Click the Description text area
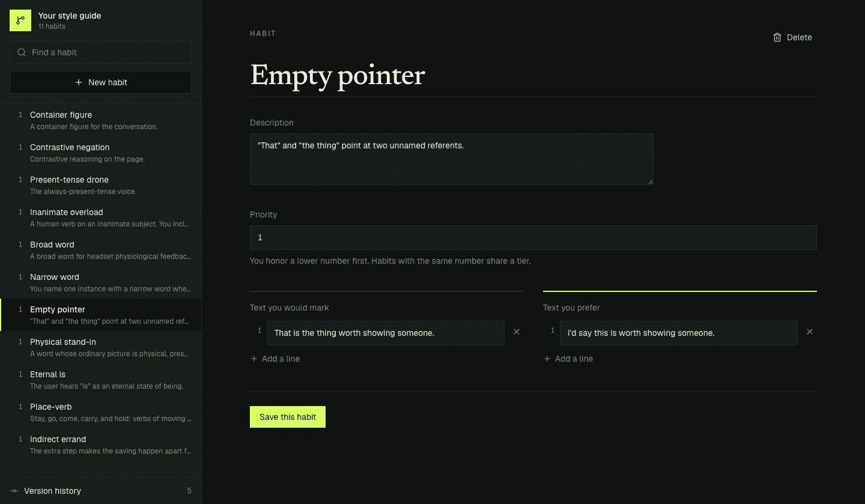865x504 pixels. coord(451,159)
